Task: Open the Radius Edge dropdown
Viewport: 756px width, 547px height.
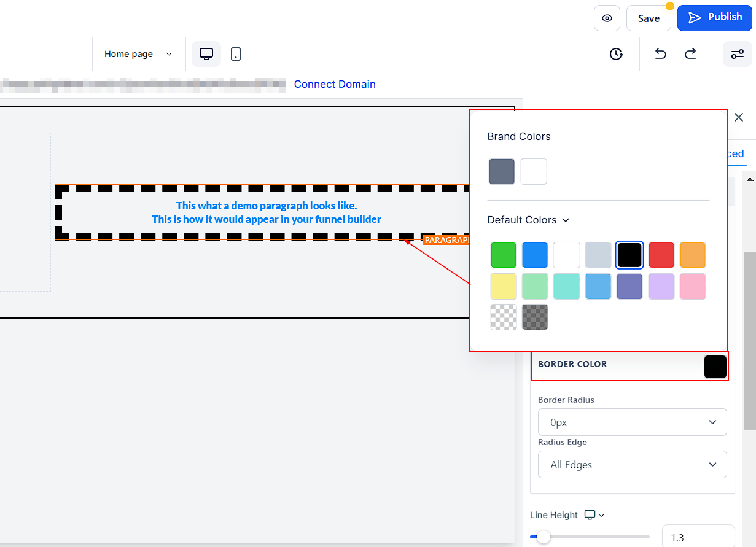Action: pos(632,465)
